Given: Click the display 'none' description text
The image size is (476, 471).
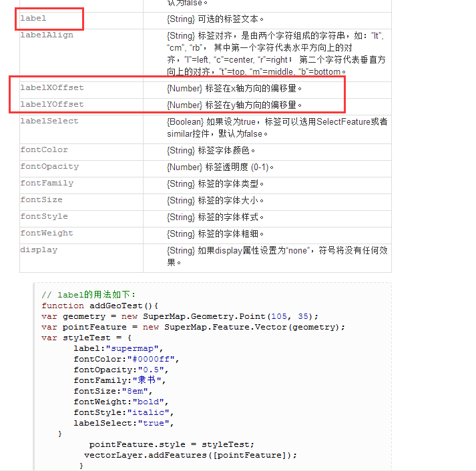Looking at the screenshot, I should (x=277, y=257).
